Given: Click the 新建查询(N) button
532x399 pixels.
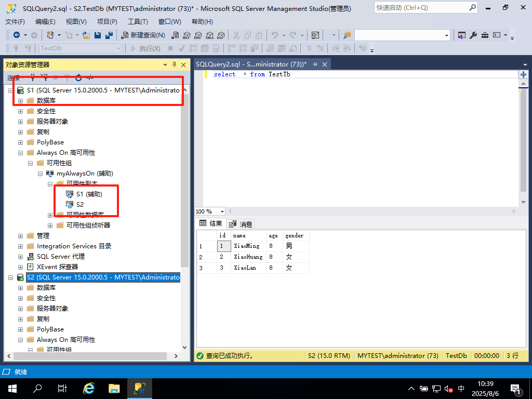Looking at the screenshot, I should 143,35.
